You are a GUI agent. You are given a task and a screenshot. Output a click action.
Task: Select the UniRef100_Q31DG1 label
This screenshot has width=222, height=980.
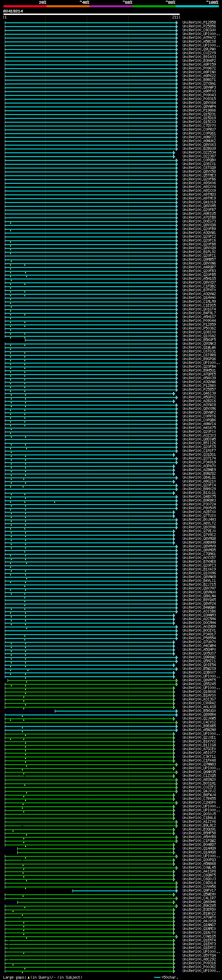click(x=199, y=455)
